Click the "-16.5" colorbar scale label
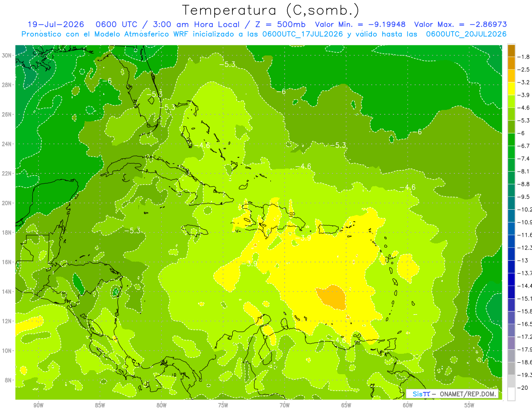 (x=525, y=324)
